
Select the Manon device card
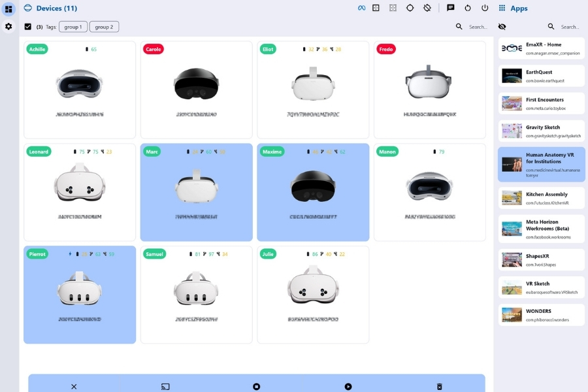click(x=430, y=192)
